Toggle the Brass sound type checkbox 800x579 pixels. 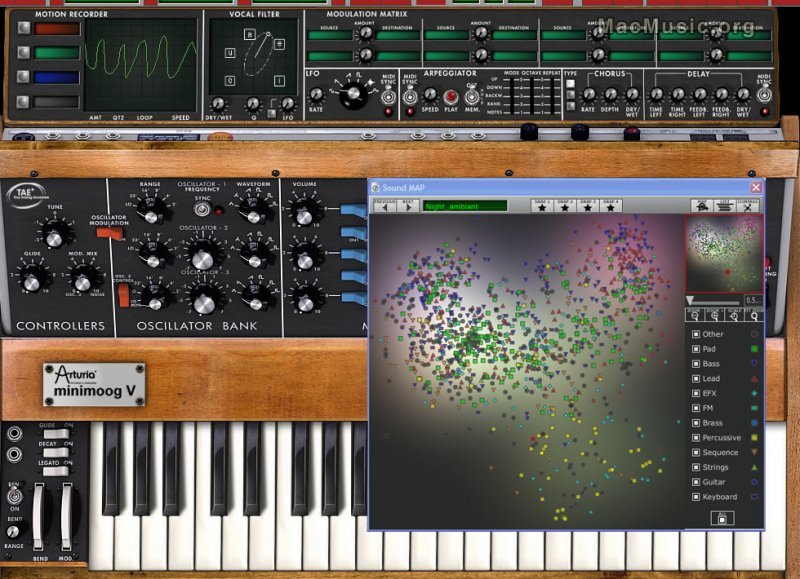click(695, 423)
